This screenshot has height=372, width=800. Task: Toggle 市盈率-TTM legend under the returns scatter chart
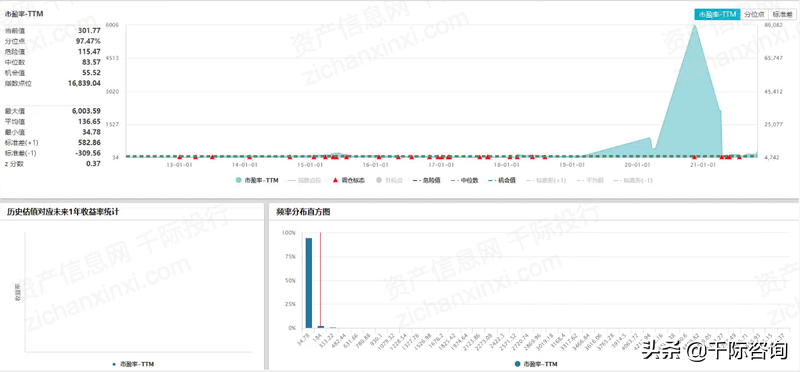point(133,364)
